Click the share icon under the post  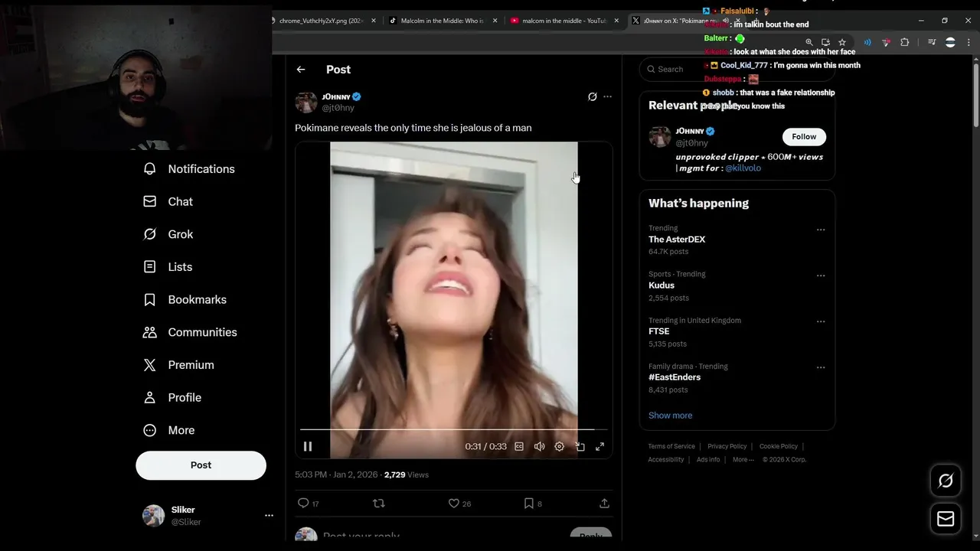click(x=604, y=504)
